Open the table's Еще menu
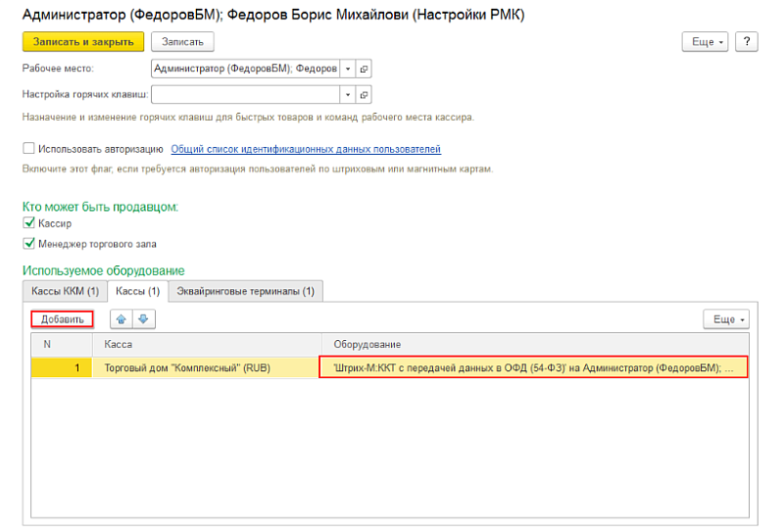Image resolution: width=784 pixels, height=532 pixels. (x=726, y=319)
